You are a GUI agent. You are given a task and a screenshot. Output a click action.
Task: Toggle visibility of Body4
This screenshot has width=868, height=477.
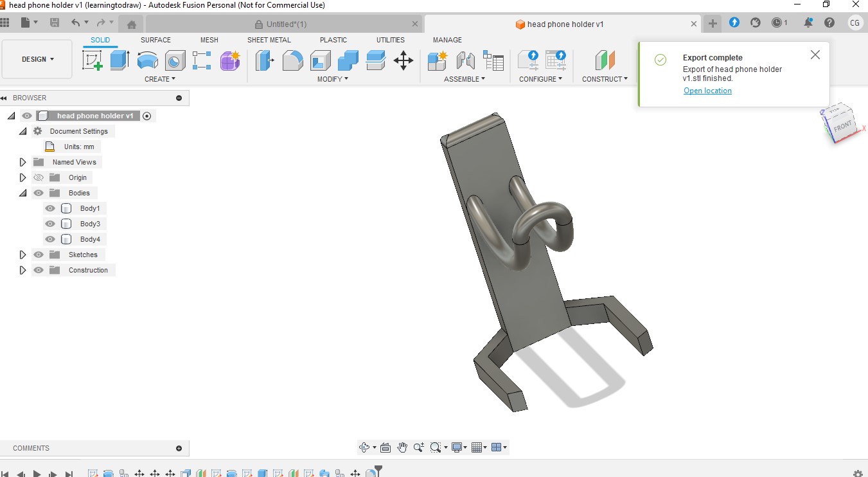tap(50, 239)
